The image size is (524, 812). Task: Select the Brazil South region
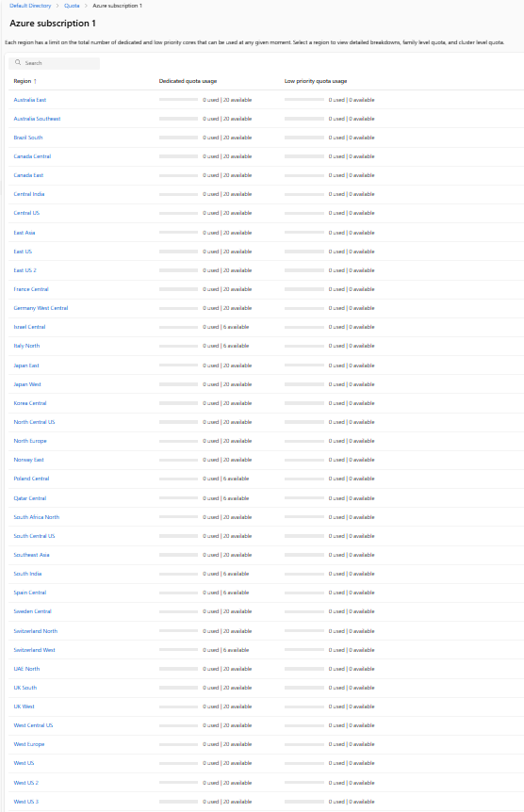(28, 138)
